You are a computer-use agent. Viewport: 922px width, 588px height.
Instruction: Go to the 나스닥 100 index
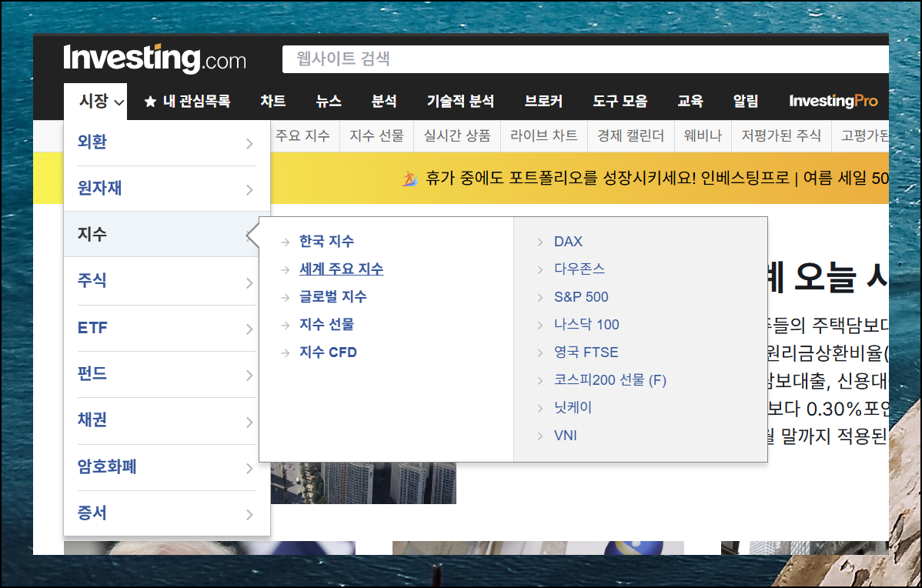[x=586, y=325]
